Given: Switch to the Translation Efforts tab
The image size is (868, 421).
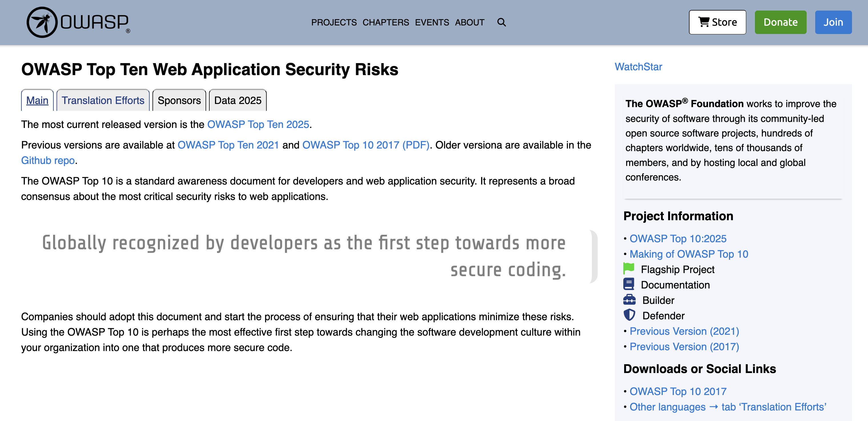Looking at the screenshot, I should tap(103, 100).
